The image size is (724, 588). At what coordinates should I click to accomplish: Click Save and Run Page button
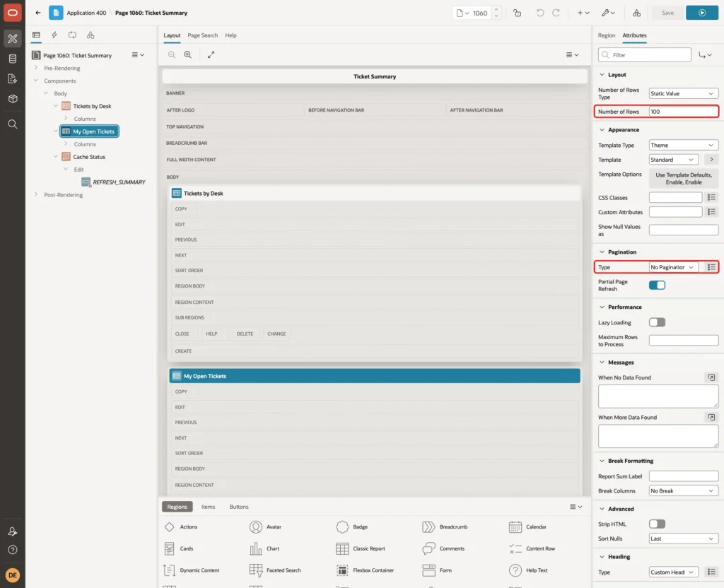coord(702,13)
